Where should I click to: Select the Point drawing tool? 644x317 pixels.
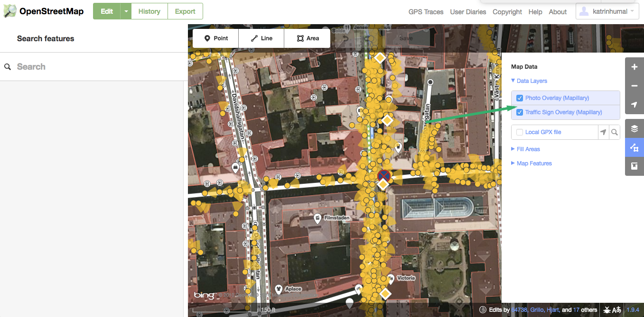(215, 38)
